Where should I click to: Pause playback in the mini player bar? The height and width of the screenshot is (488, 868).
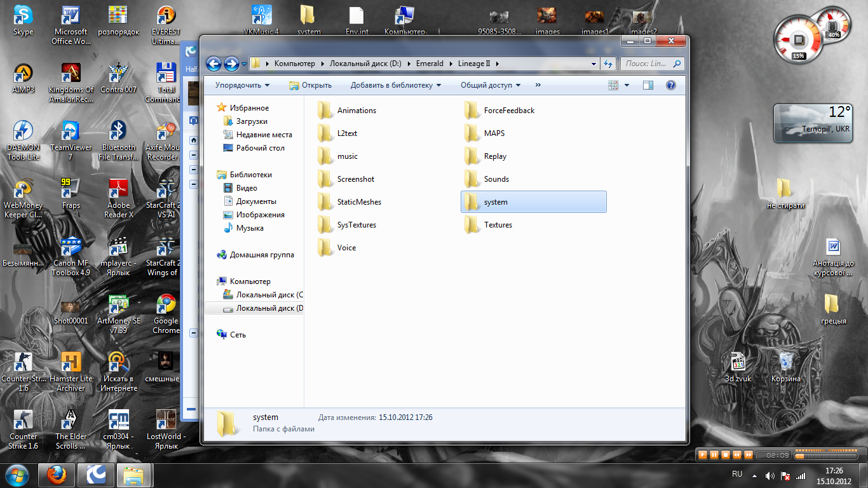click(x=714, y=455)
